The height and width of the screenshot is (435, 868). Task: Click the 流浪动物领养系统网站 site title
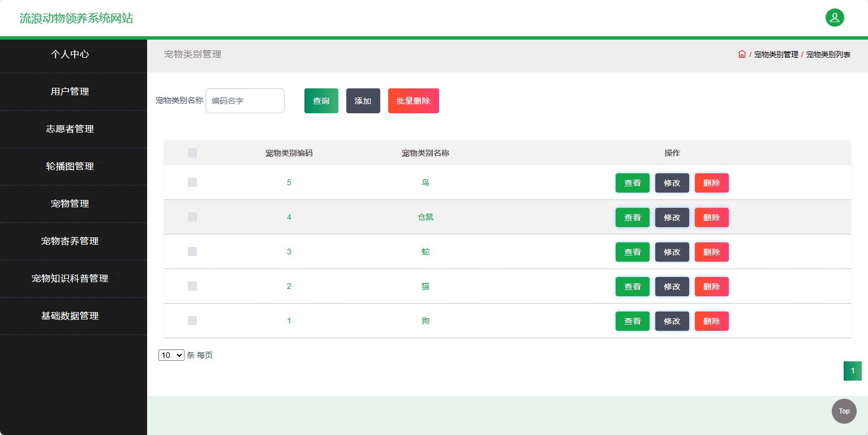point(76,18)
